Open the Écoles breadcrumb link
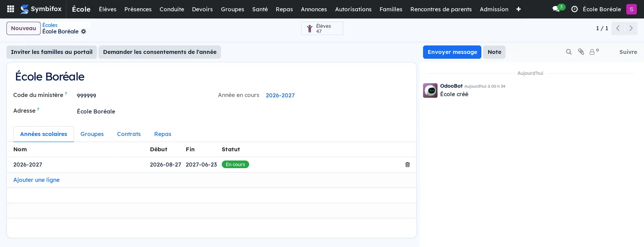Viewport: 644px width, 247px height. coord(50,25)
